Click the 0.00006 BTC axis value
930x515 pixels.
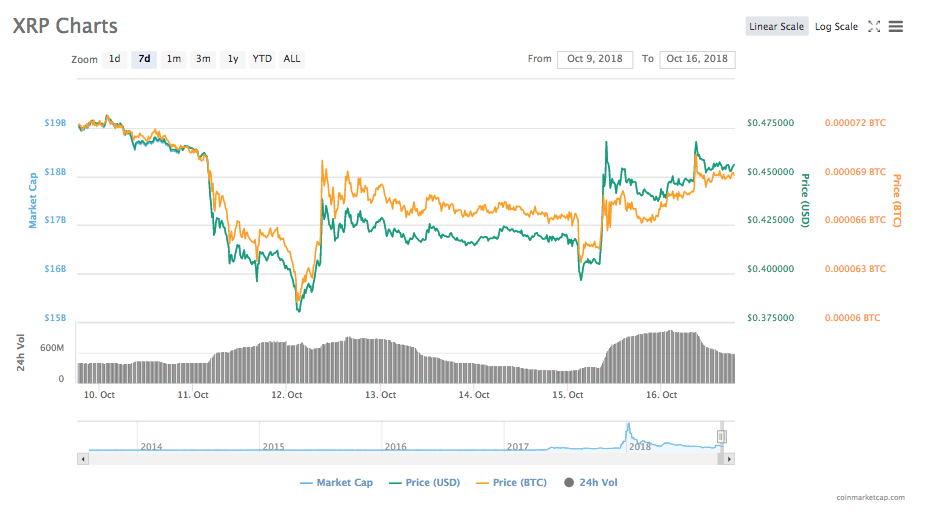point(852,317)
